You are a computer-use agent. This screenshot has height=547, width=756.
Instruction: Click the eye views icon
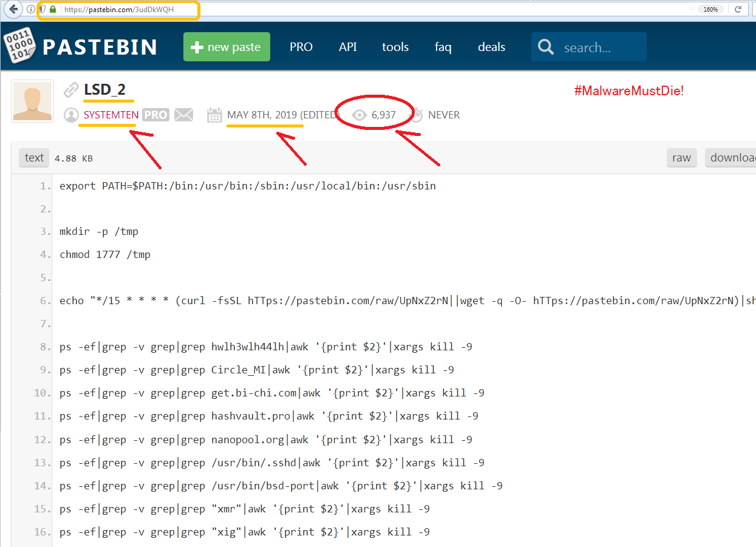[x=359, y=115]
